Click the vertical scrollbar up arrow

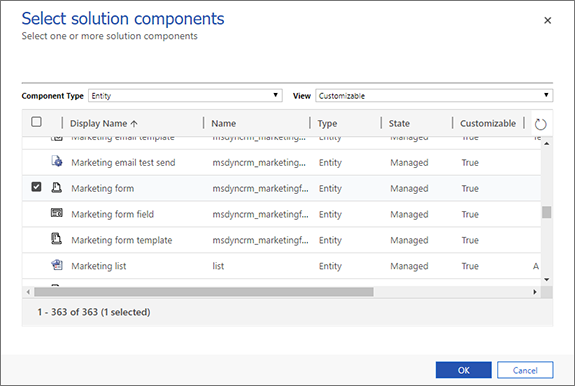pos(547,144)
